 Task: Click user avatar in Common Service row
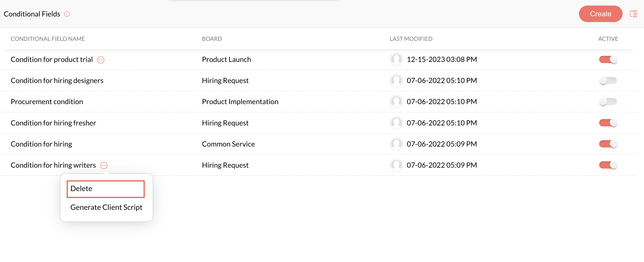click(396, 144)
